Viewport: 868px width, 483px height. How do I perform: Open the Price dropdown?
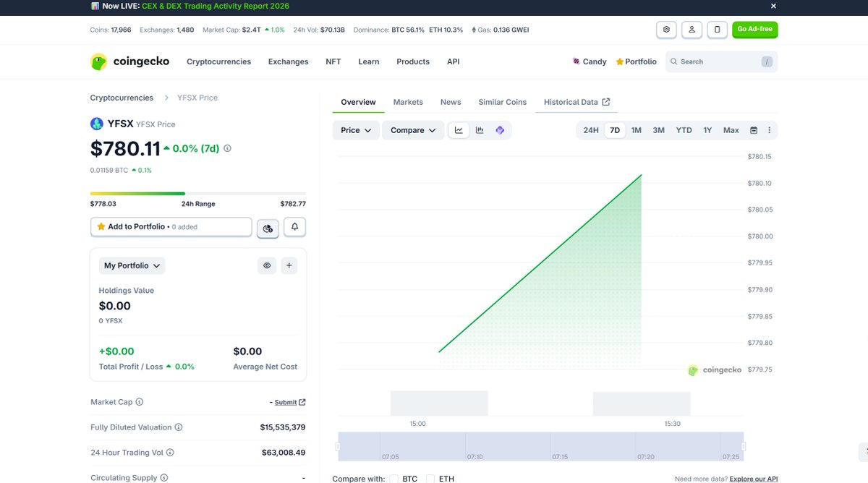356,130
